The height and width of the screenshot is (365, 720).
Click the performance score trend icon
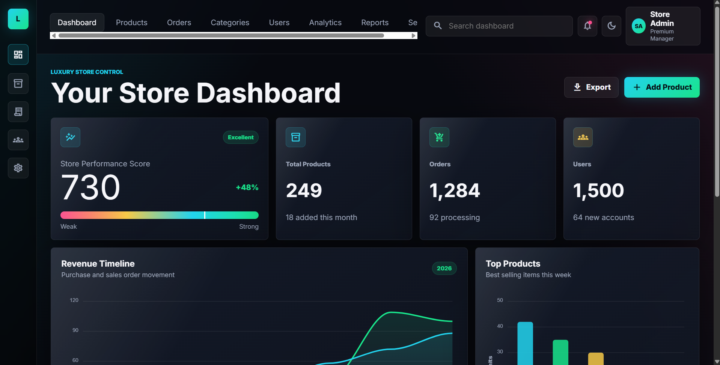point(70,137)
